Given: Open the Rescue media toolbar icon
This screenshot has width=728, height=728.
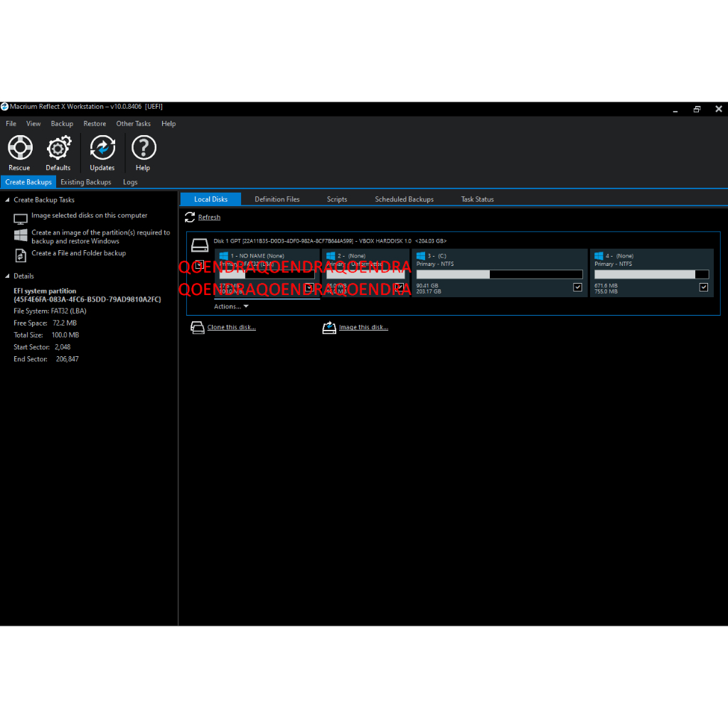Looking at the screenshot, I should [x=19, y=148].
